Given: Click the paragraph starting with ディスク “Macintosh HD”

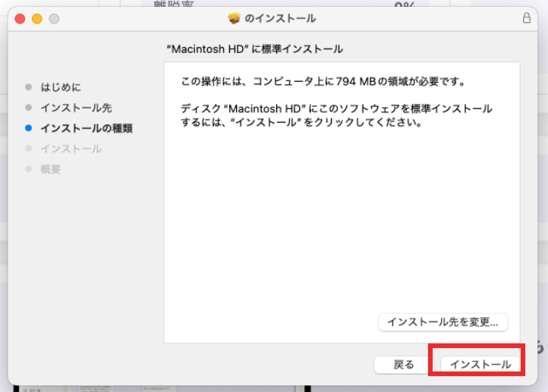Looking at the screenshot, I should pos(335,115).
